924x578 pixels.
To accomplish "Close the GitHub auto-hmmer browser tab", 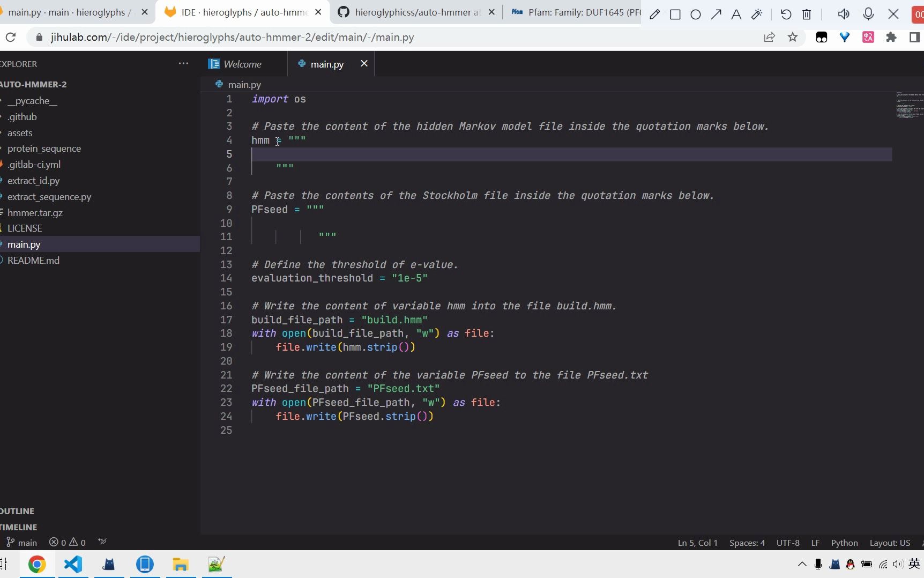I will pyautogui.click(x=491, y=12).
